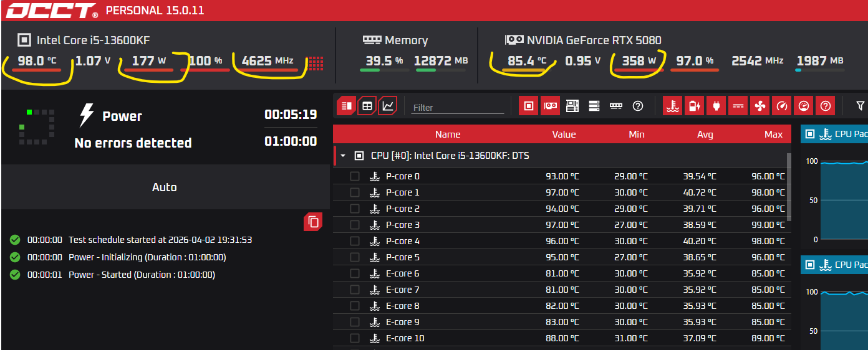Image resolution: width=868 pixels, height=350 pixels.
Task: Toggle the unknown-device sensor filter (white question mark)
Action: [638, 106]
